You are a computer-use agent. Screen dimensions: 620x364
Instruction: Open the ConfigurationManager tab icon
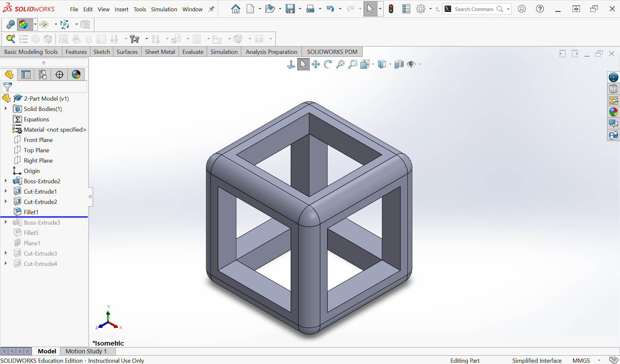coord(43,75)
